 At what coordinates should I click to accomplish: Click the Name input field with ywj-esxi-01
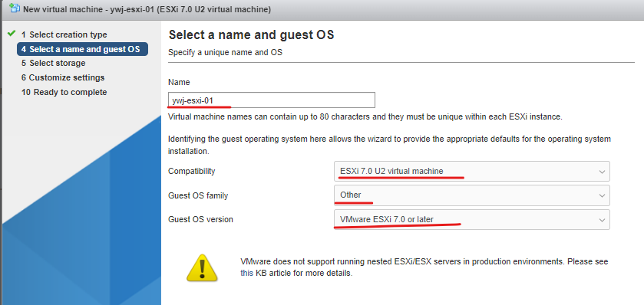(x=272, y=100)
